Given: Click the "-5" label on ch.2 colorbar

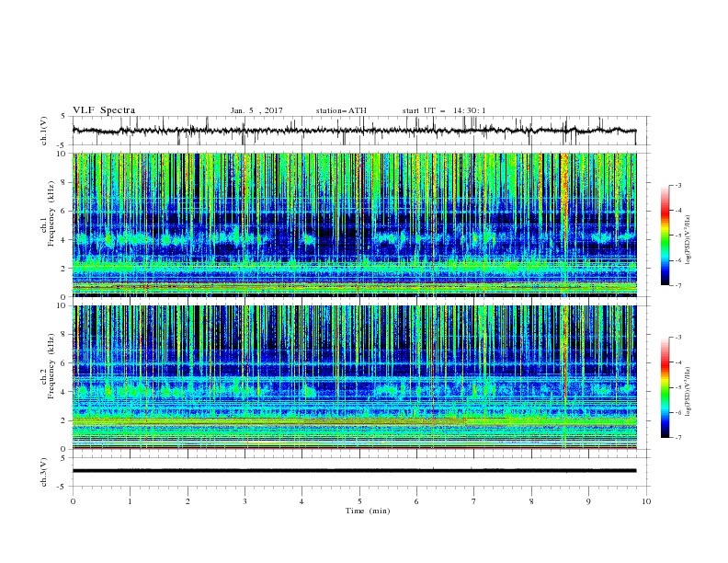Looking at the screenshot, I should click(x=678, y=387).
